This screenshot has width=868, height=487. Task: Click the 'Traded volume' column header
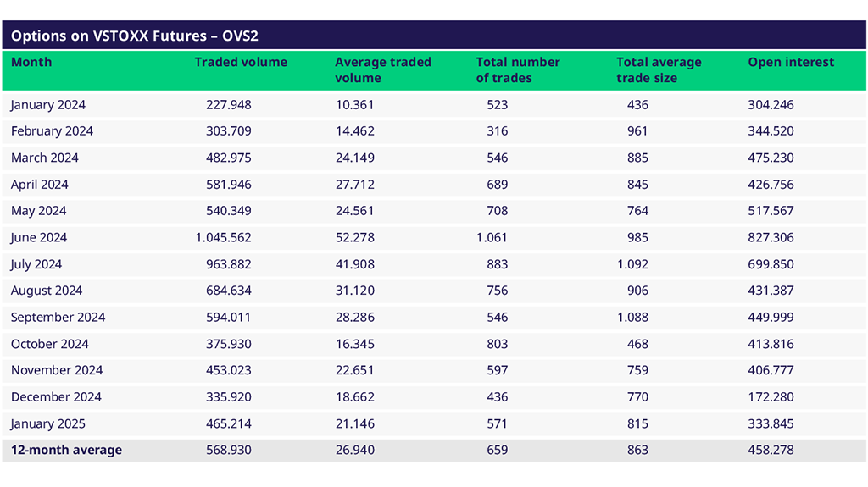tap(241, 63)
